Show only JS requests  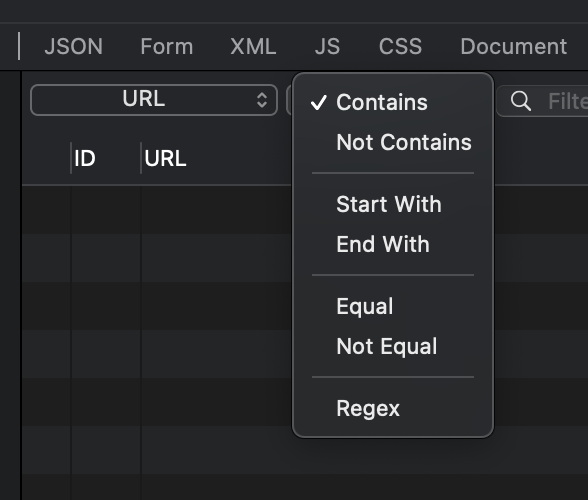tap(327, 47)
